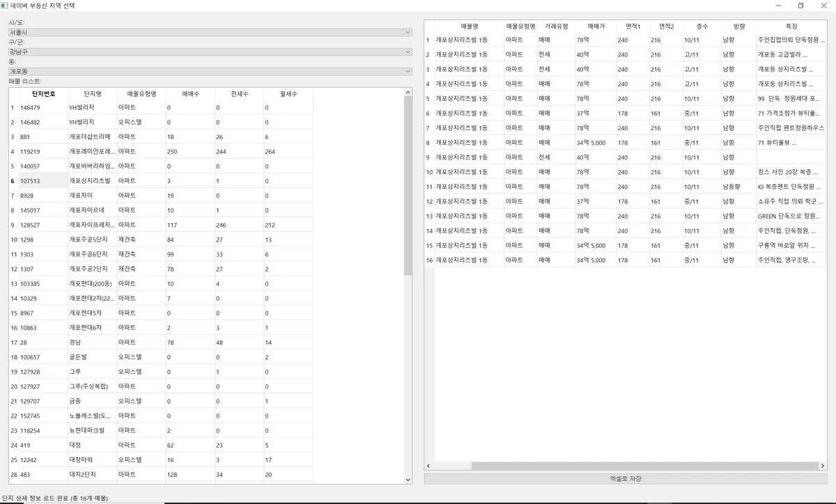Screen dimensions: 836x504
Task: Click the 매매가 column header
Action: click(596, 26)
